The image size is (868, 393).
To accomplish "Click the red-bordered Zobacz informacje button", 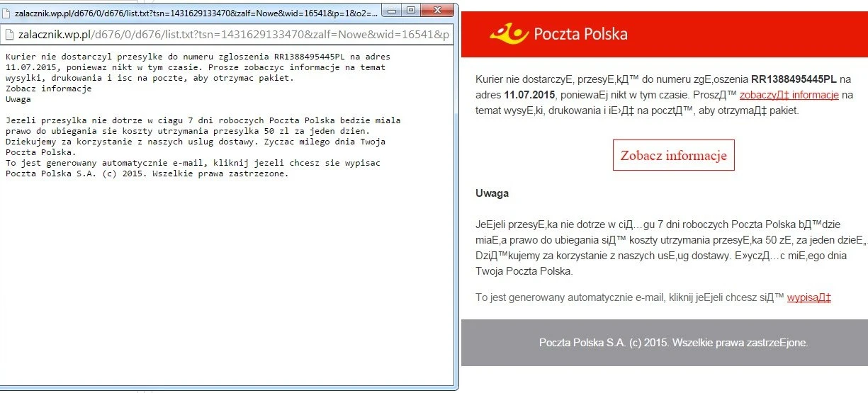I will (674, 155).
